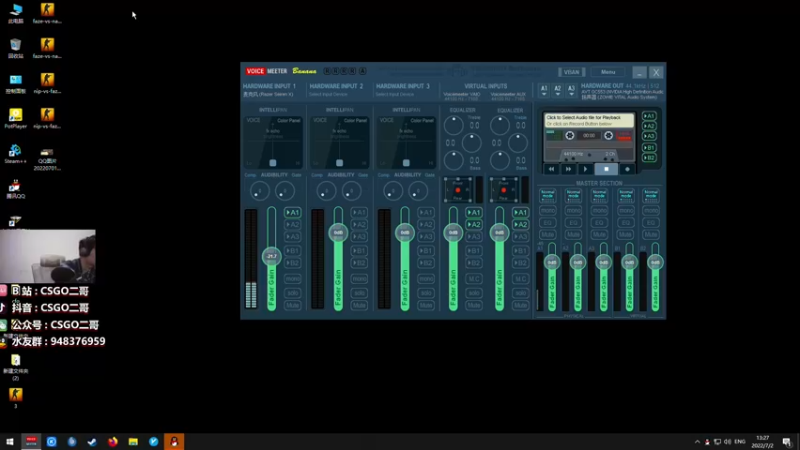Toggle A1 routing on Hardware Input 2
The image size is (800, 450).
(359, 212)
